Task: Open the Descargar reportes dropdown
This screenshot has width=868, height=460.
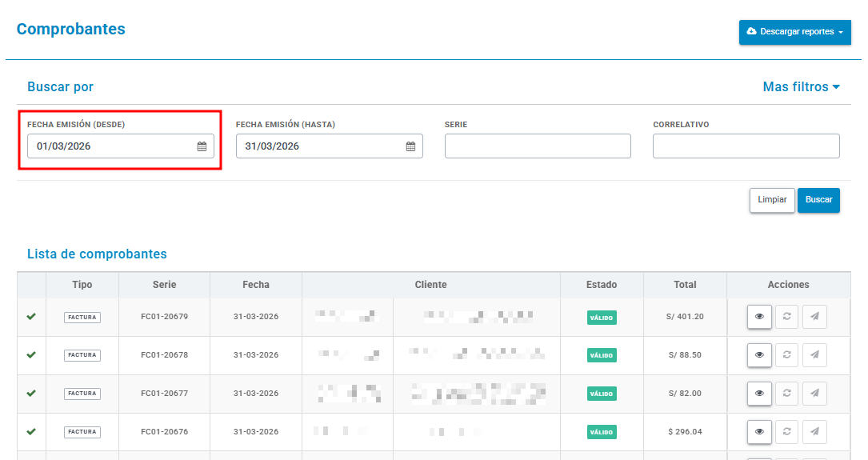Action: click(x=794, y=32)
